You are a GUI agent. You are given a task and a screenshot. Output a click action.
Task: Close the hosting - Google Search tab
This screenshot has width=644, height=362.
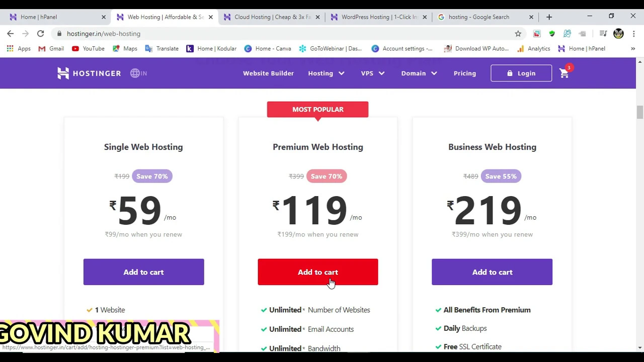point(531,17)
